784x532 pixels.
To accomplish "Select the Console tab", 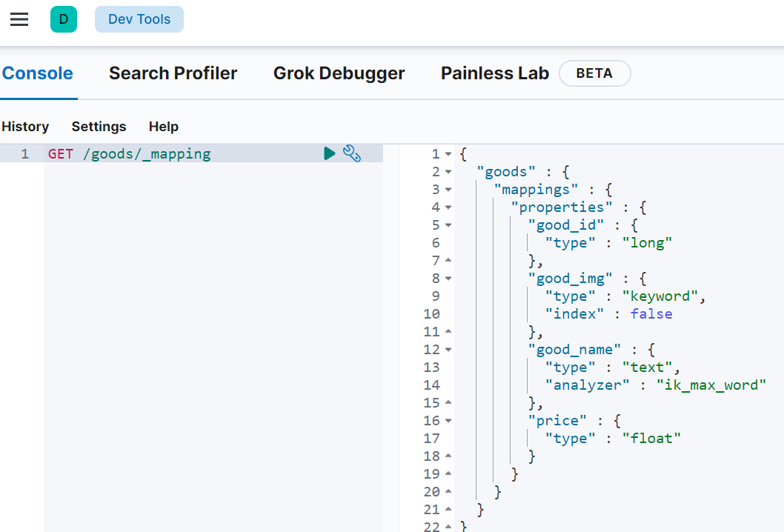I will pos(38,73).
